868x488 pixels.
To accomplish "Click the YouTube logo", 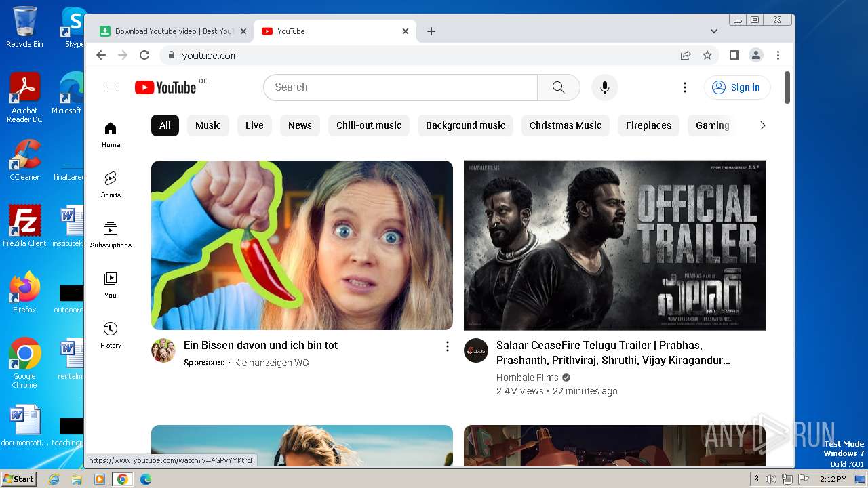I will [x=165, y=87].
